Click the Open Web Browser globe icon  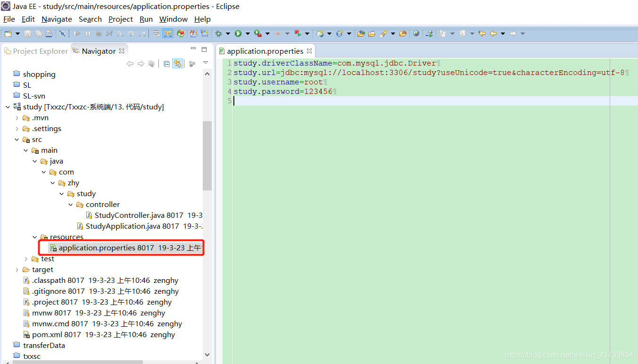(416, 33)
